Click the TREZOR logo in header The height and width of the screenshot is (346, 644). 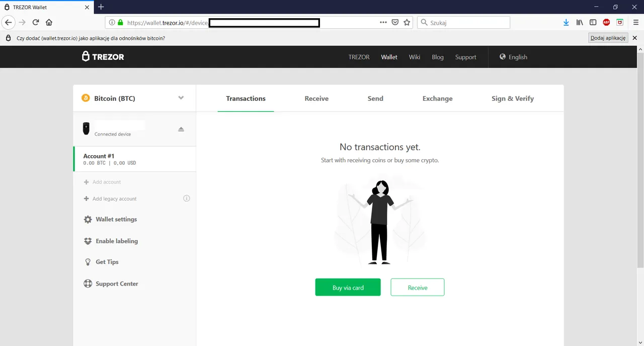click(103, 56)
